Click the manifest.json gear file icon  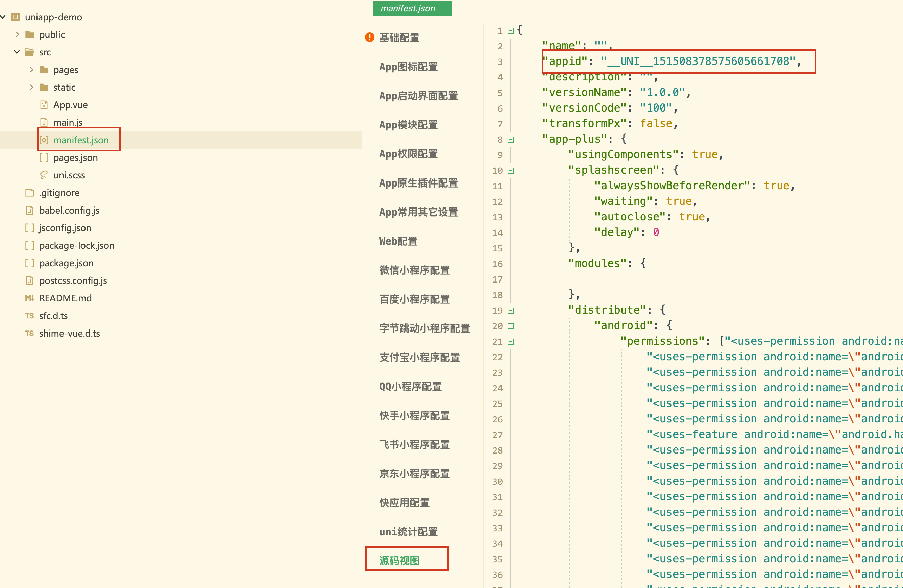click(x=44, y=140)
